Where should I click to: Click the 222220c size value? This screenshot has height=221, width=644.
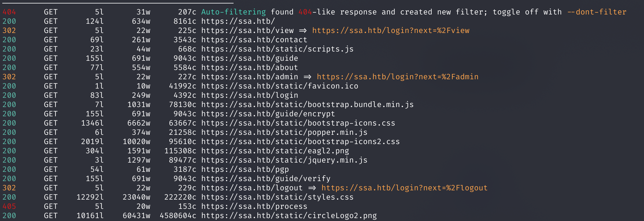click(180, 197)
